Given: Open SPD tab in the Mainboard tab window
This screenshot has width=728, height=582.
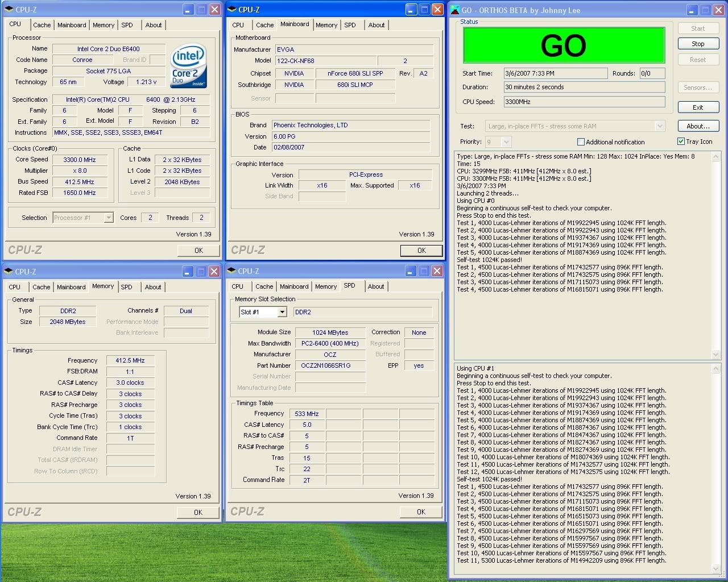Looking at the screenshot, I should coord(350,25).
